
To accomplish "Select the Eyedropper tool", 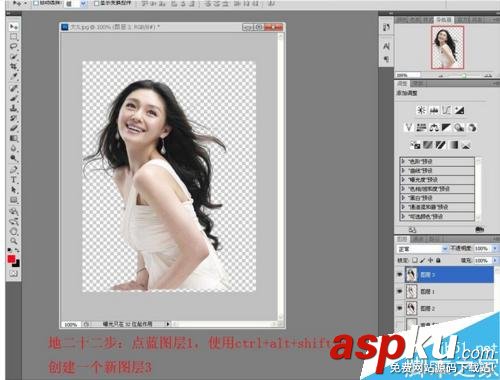I will (14, 77).
